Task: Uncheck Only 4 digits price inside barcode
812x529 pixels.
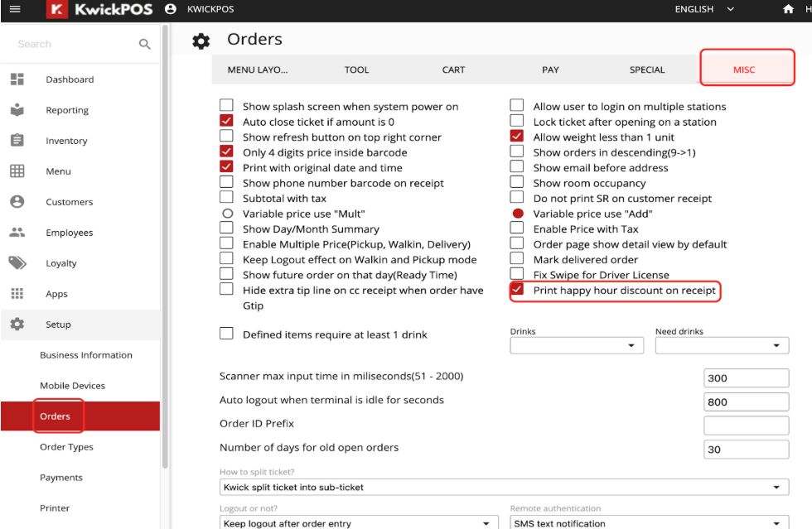Action: point(226,151)
